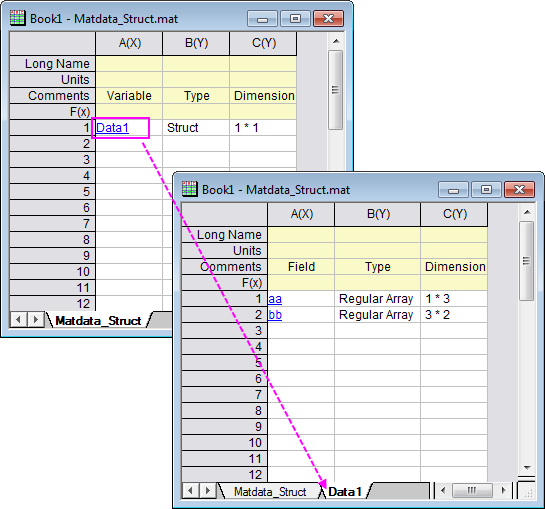
Task: Click the '3 * 2' dimension cell
Action: [x=454, y=315]
